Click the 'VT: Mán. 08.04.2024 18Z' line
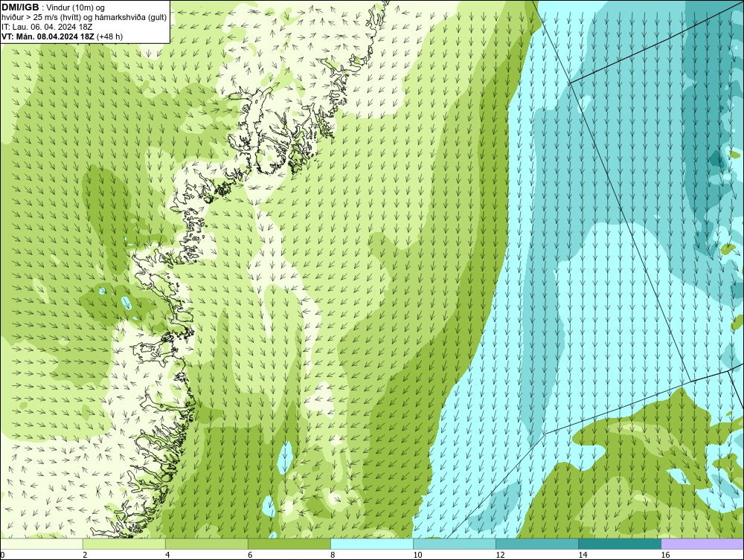The width and height of the screenshot is (744, 560). pyautogui.click(x=48, y=36)
